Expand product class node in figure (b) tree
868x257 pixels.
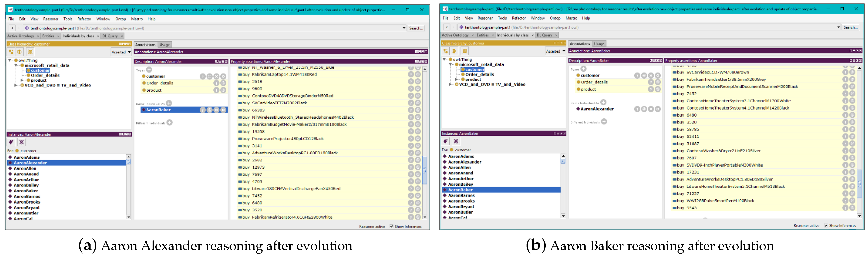tap(457, 79)
